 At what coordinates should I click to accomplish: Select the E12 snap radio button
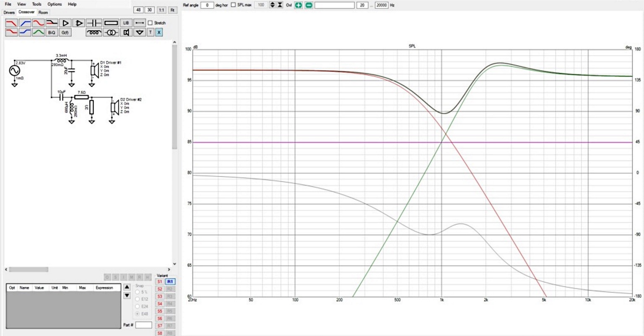click(x=138, y=299)
